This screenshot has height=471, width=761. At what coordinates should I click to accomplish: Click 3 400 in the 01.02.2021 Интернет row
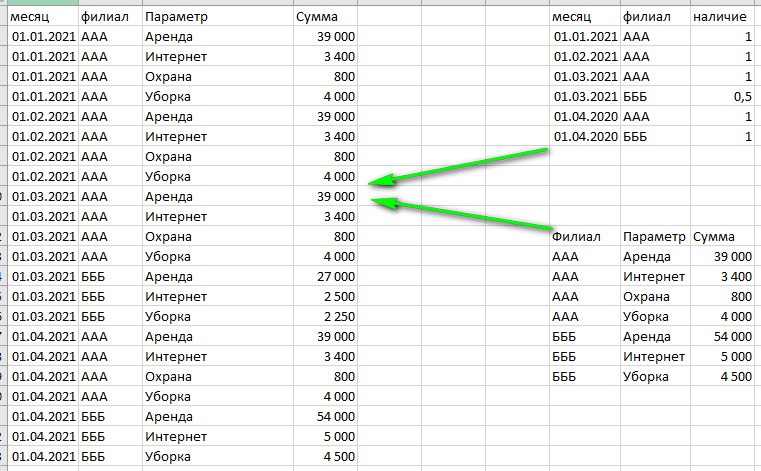[339, 137]
